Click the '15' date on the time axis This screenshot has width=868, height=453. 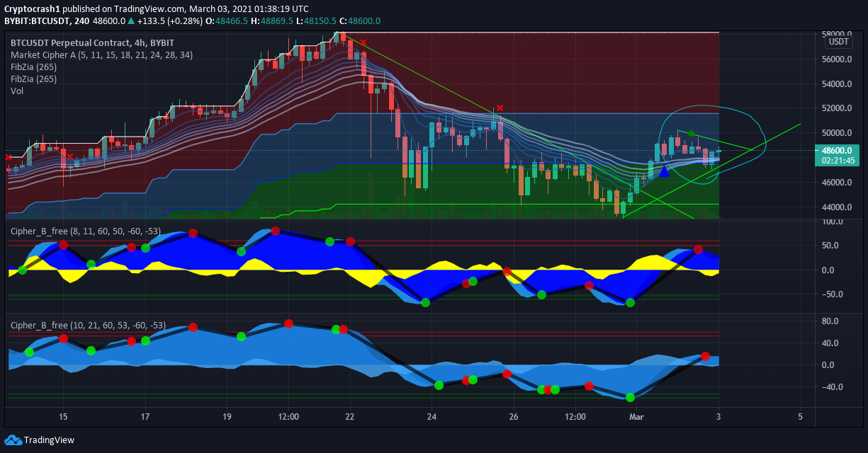tap(63, 416)
